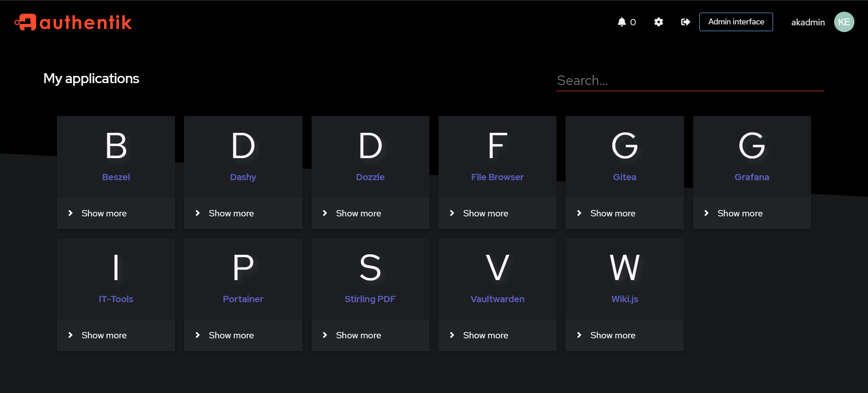Screen dimensions: 868x393
Task: Open the Gitea application link
Action: [625, 177]
